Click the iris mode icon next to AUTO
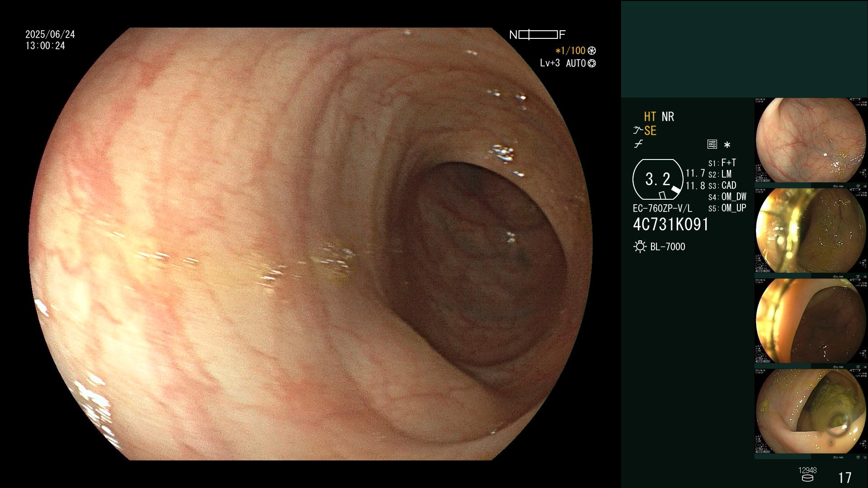 click(592, 63)
